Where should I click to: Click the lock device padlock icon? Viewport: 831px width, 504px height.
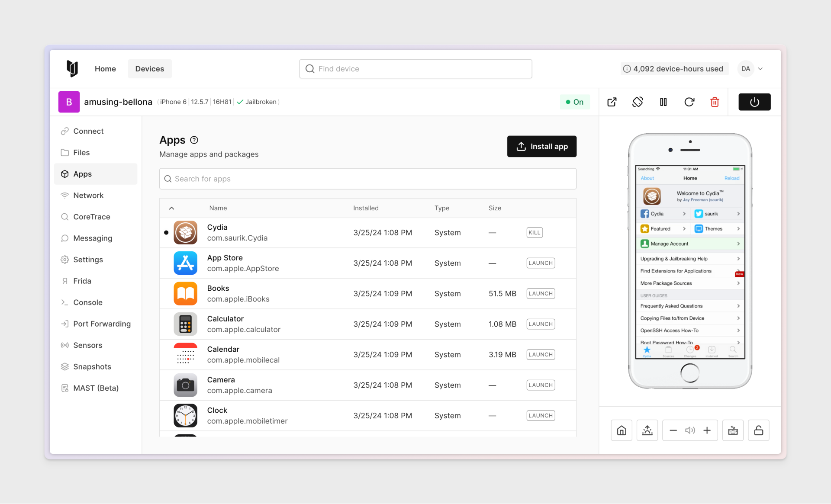[x=758, y=430]
